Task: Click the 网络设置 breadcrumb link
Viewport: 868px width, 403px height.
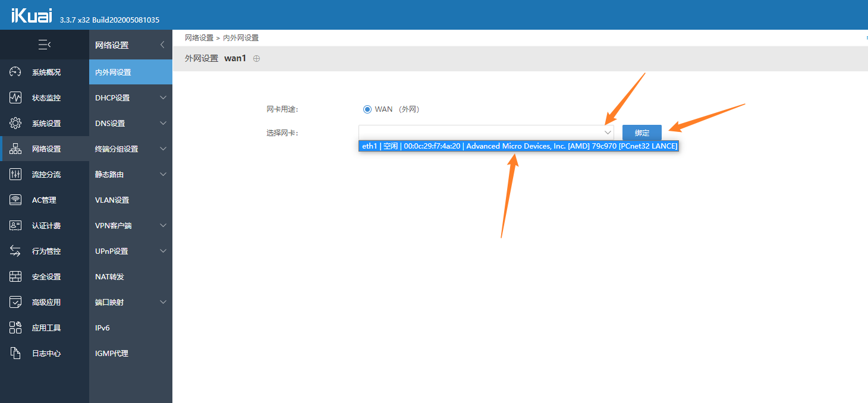Action: pos(199,37)
